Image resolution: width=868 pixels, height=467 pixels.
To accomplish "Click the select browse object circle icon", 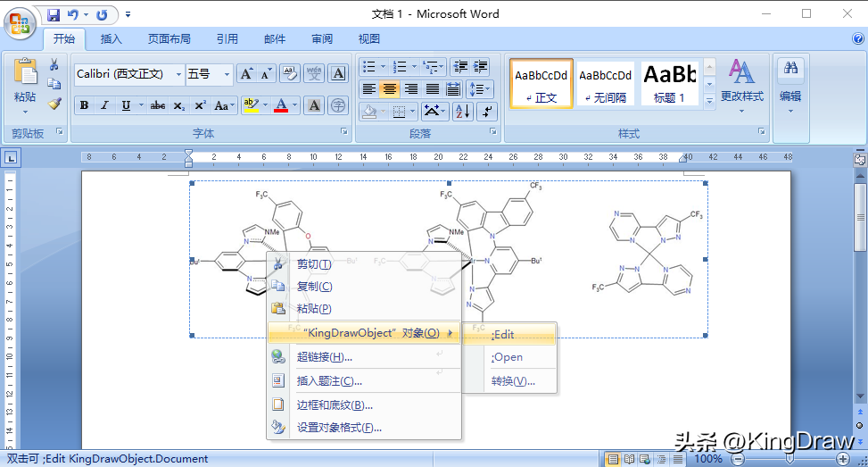I will 859,425.
